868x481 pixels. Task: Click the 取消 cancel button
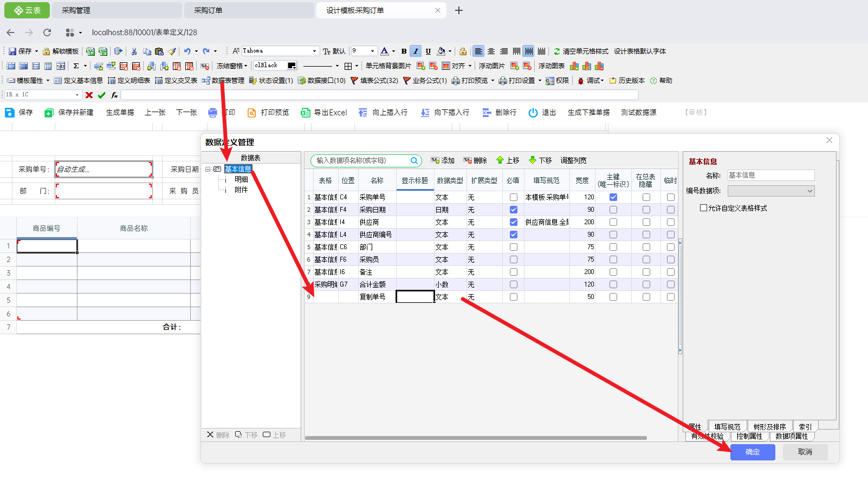(805, 452)
